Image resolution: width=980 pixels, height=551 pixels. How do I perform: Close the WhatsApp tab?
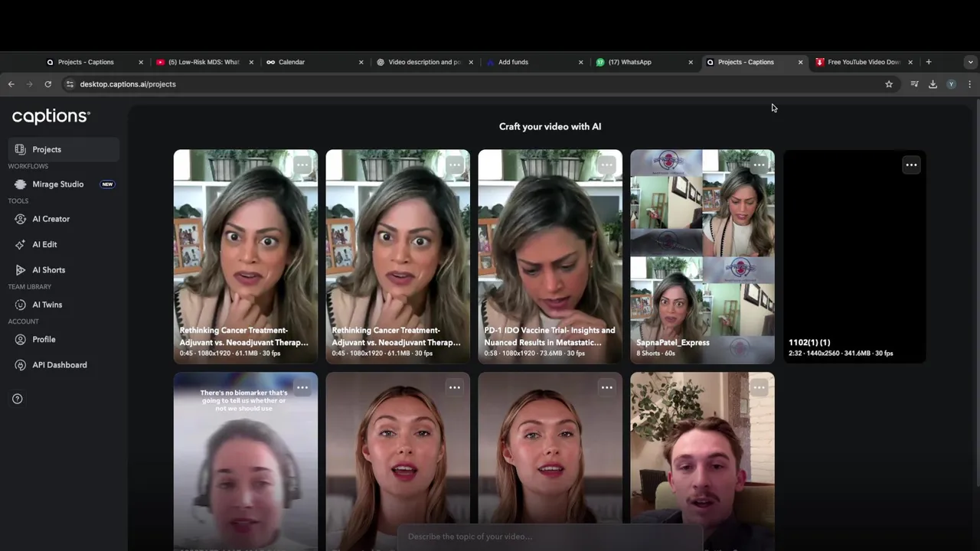point(691,62)
